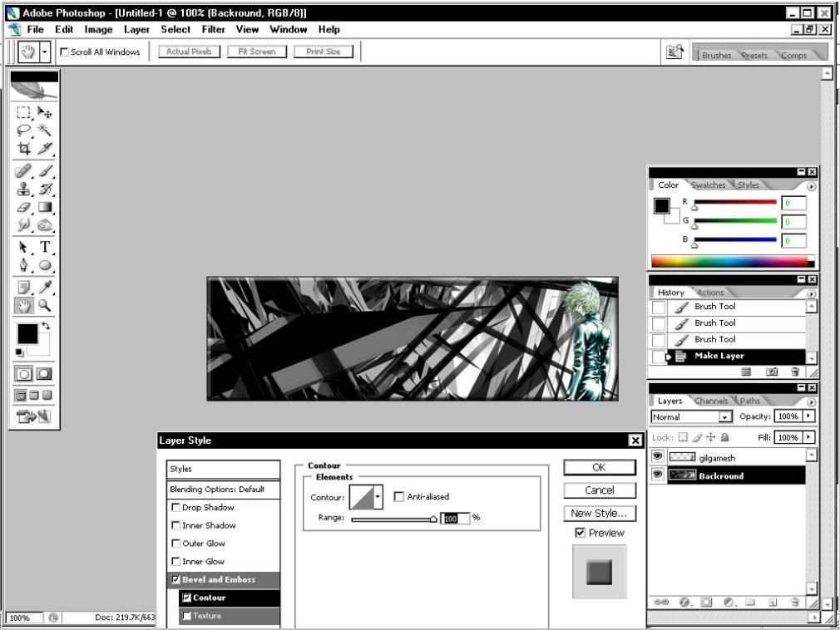This screenshot has height=630, width=840.
Task: Jump to ImageReady from toolbox
Action: pos(33,416)
